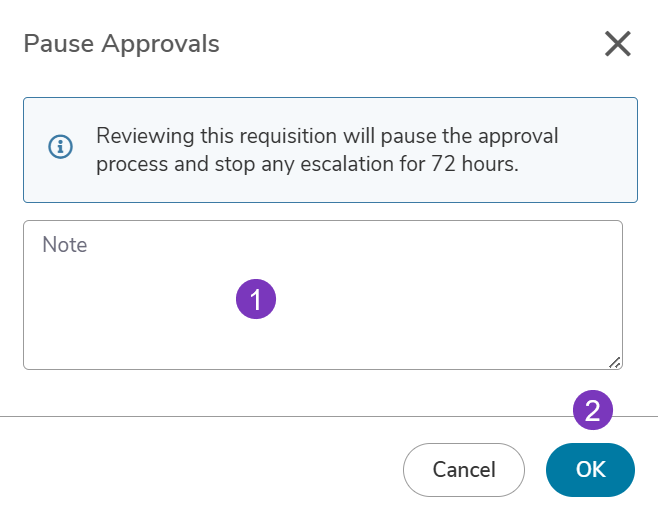Click empty space inside the blue info banner
Screen dimensions: 658x514
coord(596,185)
